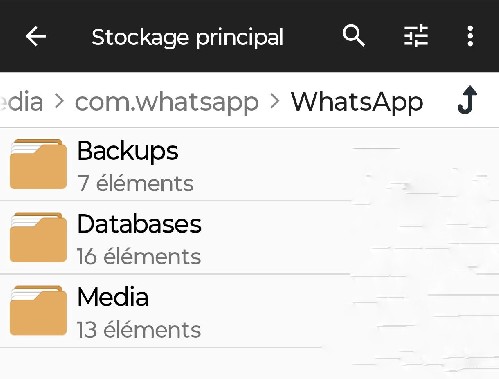Viewport: 499px width, 379px height.
Task: Click chevron before com.whatsapp breadcrumb
Action: click(59, 101)
